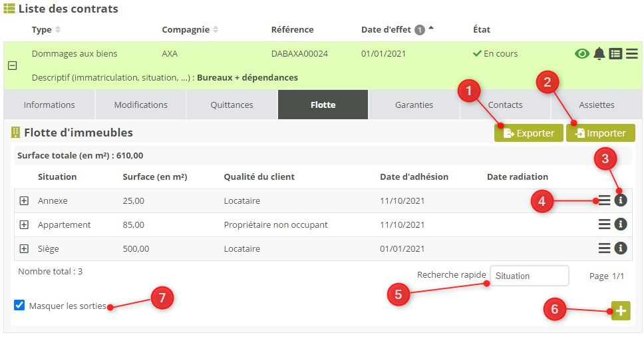644x337 pixels.
Task: Sort contracts by the Compagnie column
Action: 190,29
